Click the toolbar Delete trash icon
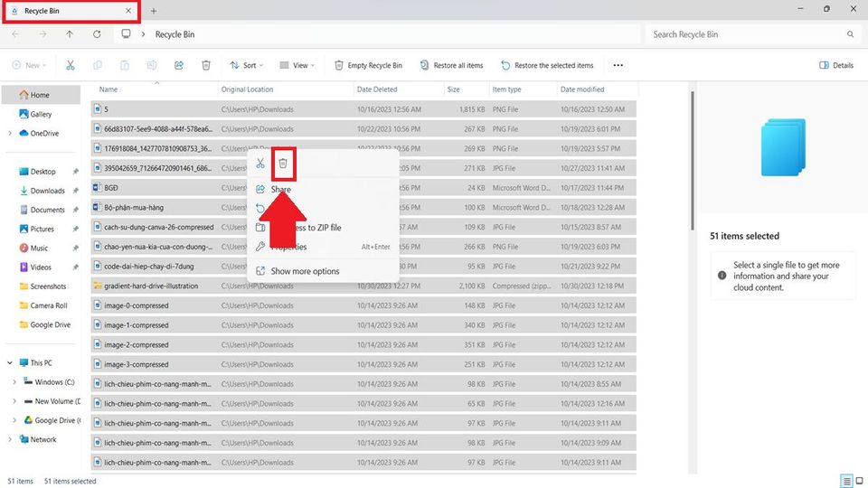 206,65
